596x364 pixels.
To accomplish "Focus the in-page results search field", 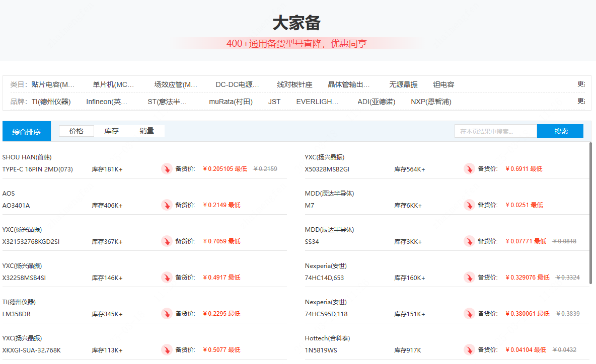I will pyautogui.click(x=495, y=131).
